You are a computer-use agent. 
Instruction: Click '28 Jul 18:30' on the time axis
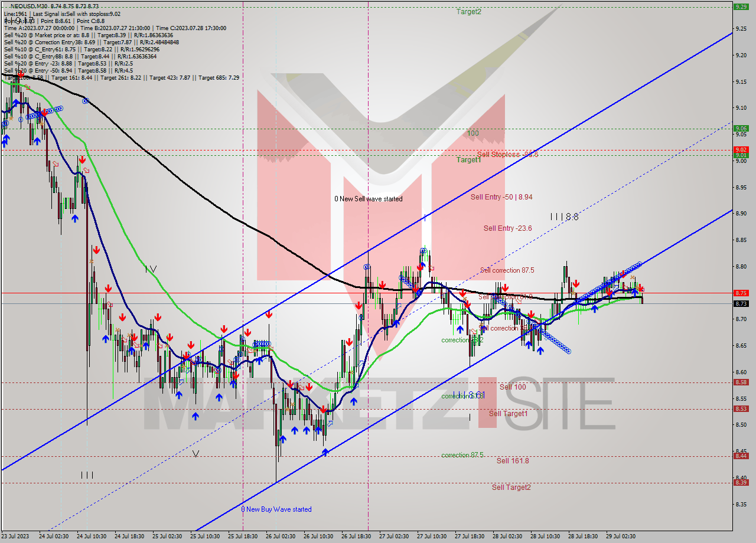[x=582, y=537]
